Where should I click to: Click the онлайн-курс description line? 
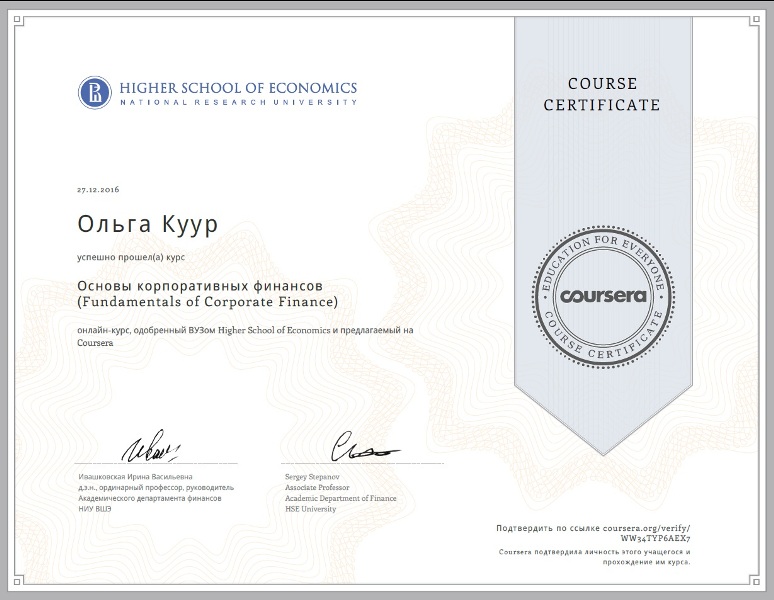click(245, 330)
